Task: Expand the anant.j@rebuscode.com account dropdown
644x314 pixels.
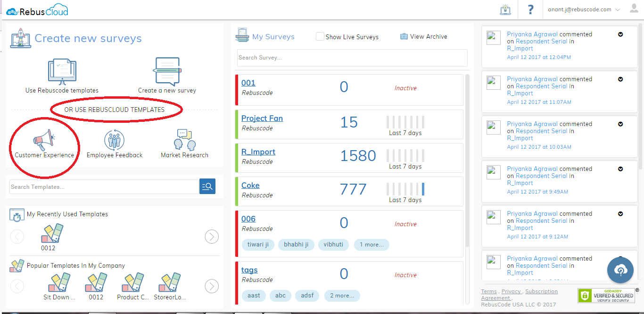Action: 584,9
